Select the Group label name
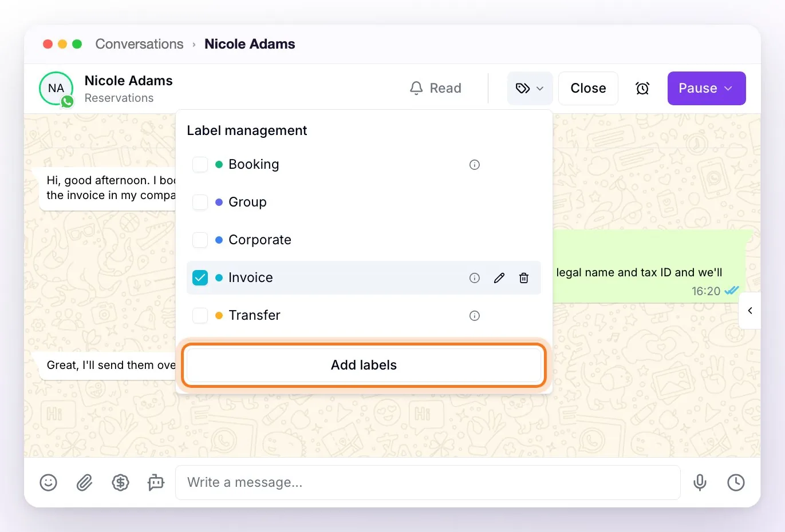The width and height of the screenshot is (785, 532). pyautogui.click(x=247, y=203)
